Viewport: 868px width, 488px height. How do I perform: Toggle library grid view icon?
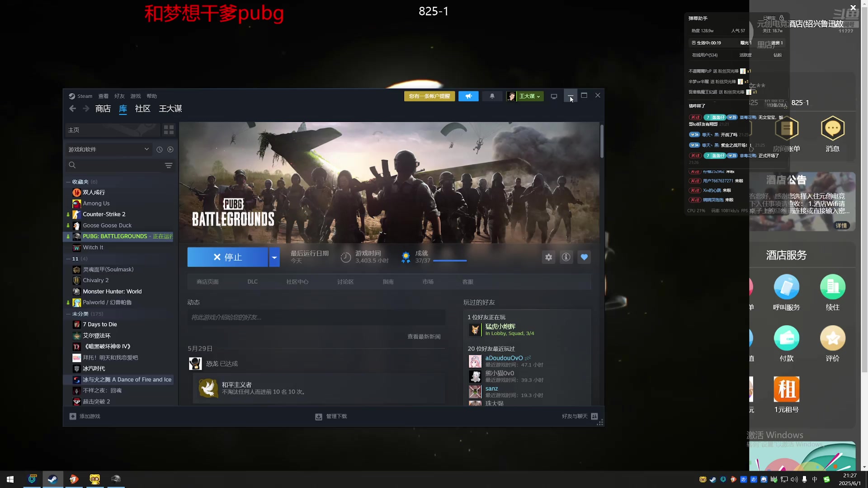169,130
